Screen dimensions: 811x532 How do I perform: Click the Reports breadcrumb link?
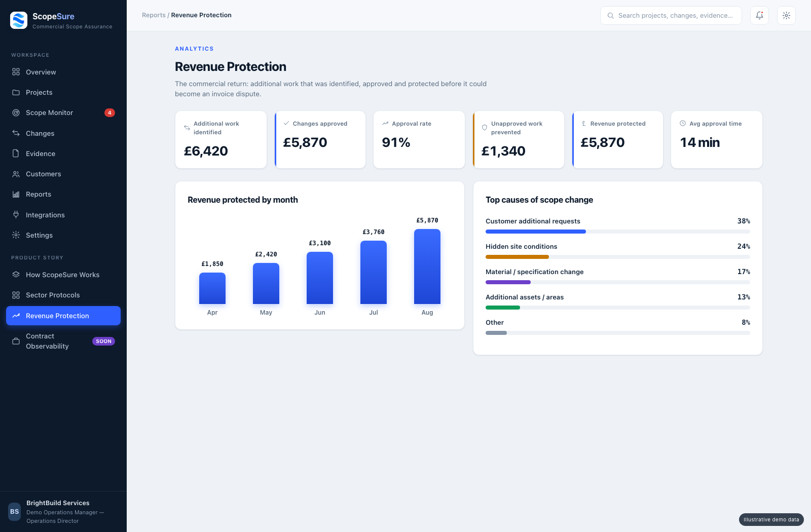154,15
